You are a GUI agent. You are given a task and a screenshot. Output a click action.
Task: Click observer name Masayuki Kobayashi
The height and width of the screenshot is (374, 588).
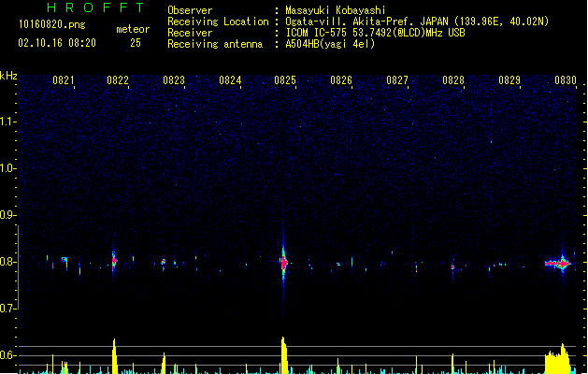[x=336, y=10]
